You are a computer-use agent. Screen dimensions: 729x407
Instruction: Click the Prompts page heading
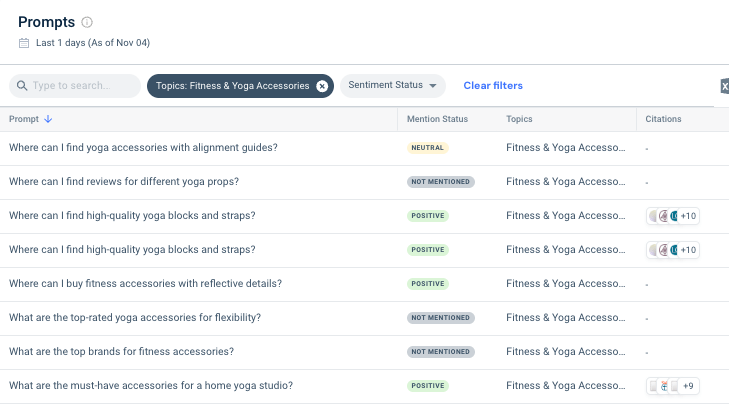point(46,22)
